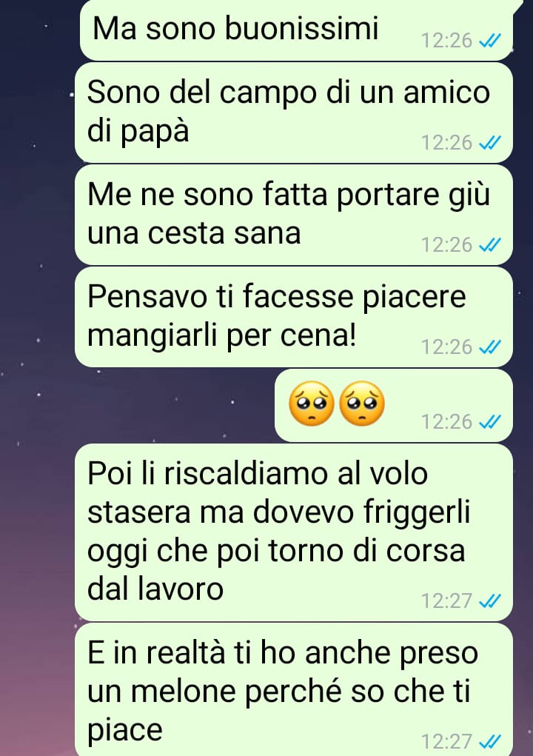Select the 'Sono del campo di un amico' message
This screenshot has width=533, height=756.
click(293, 113)
